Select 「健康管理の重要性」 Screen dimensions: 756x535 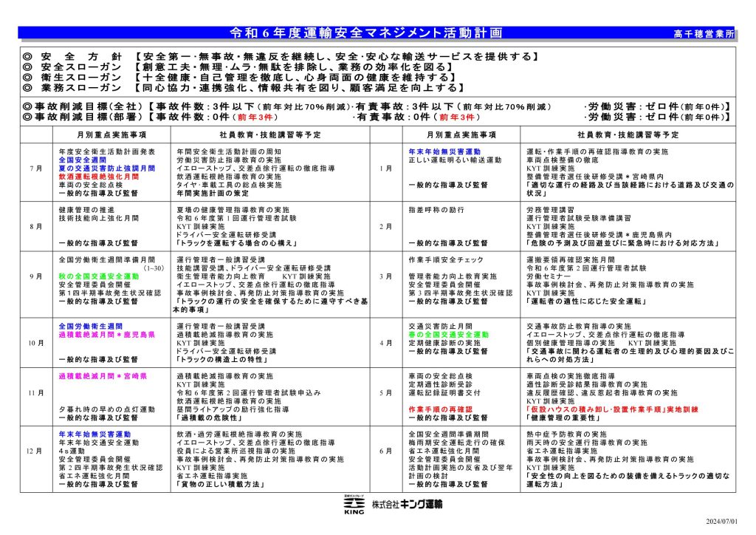[x=564, y=418]
